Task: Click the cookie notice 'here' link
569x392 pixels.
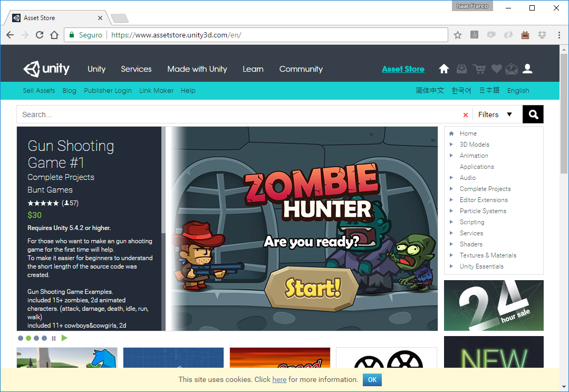Action: [x=279, y=380]
